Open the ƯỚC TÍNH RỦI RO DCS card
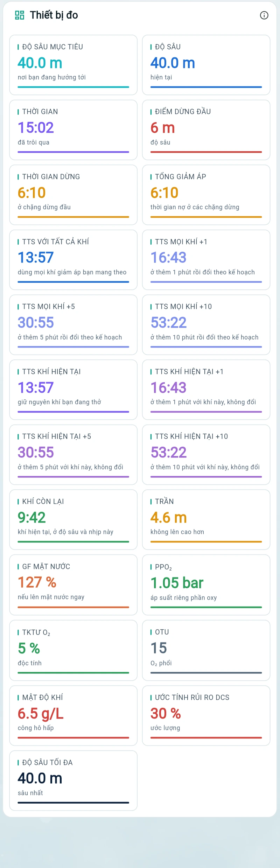 pos(206,715)
